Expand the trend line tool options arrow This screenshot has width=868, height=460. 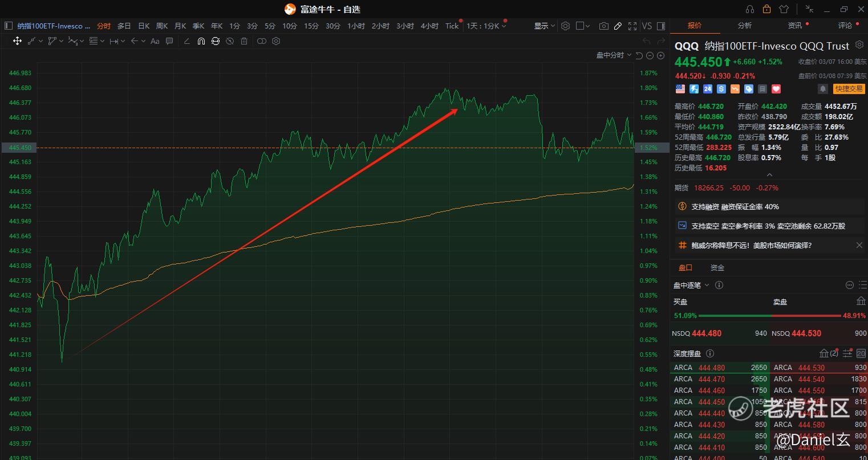click(39, 41)
